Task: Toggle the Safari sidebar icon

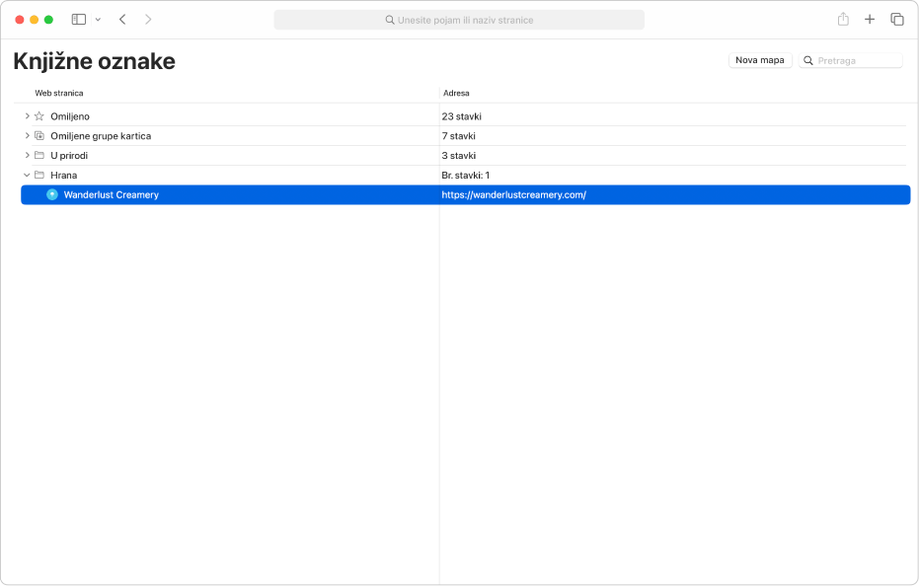Action: click(x=79, y=20)
